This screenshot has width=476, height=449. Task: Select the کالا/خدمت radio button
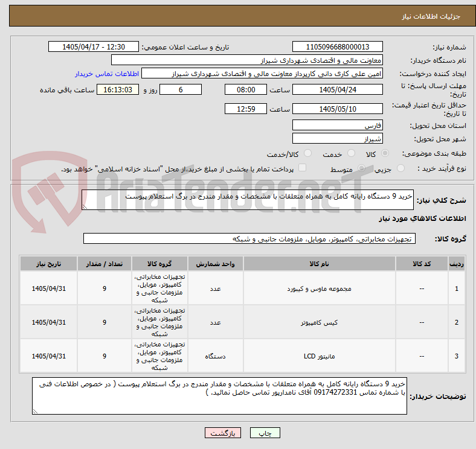pyautogui.click(x=307, y=153)
